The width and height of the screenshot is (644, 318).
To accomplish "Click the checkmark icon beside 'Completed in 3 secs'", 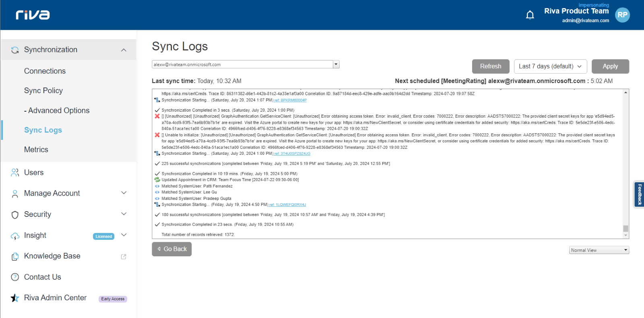I will [157, 110].
